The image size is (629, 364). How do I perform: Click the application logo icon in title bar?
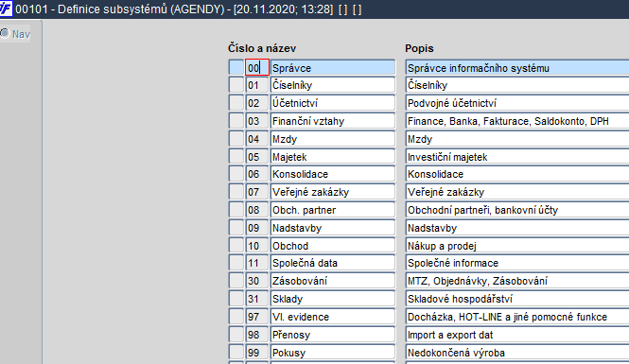tap(6, 9)
